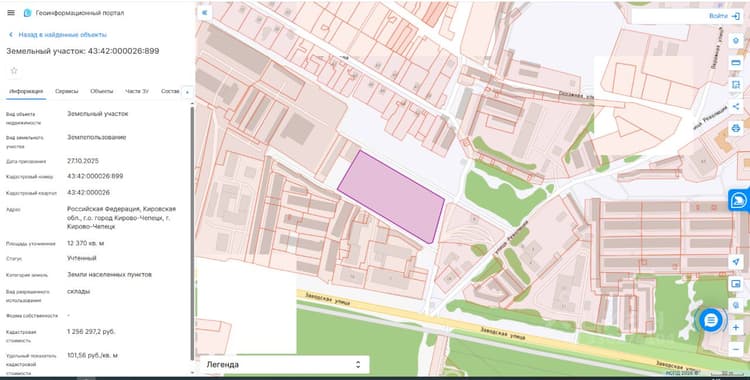Zoom out the map with minus button

click(736, 349)
